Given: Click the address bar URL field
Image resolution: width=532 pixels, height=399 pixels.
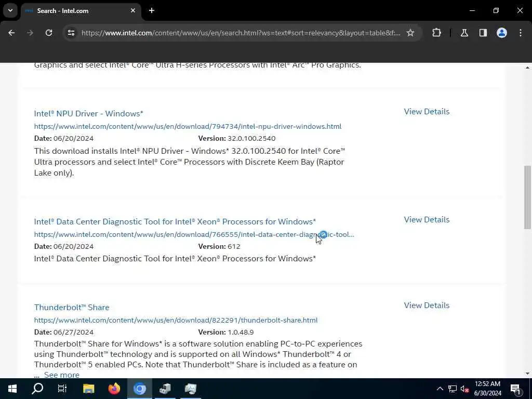Looking at the screenshot, I should tap(241, 33).
